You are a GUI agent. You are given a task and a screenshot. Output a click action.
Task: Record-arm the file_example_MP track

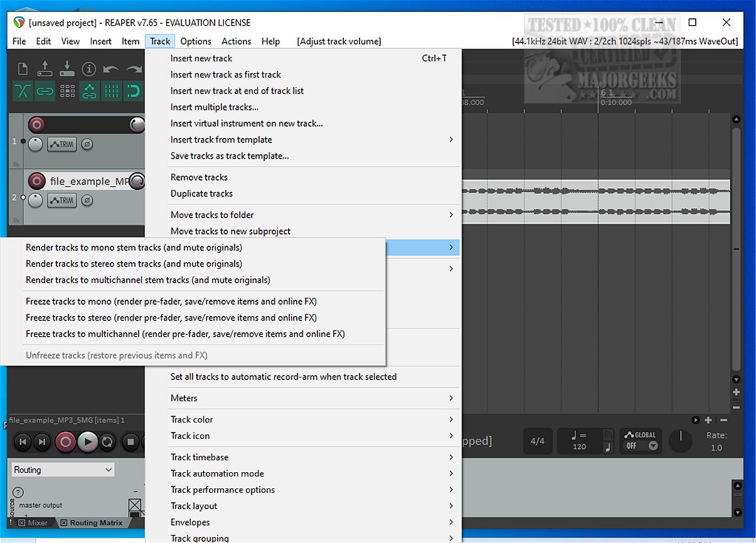click(x=36, y=181)
